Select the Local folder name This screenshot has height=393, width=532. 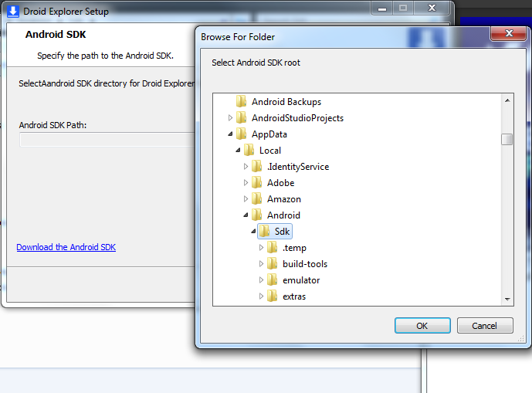click(x=270, y=151)
